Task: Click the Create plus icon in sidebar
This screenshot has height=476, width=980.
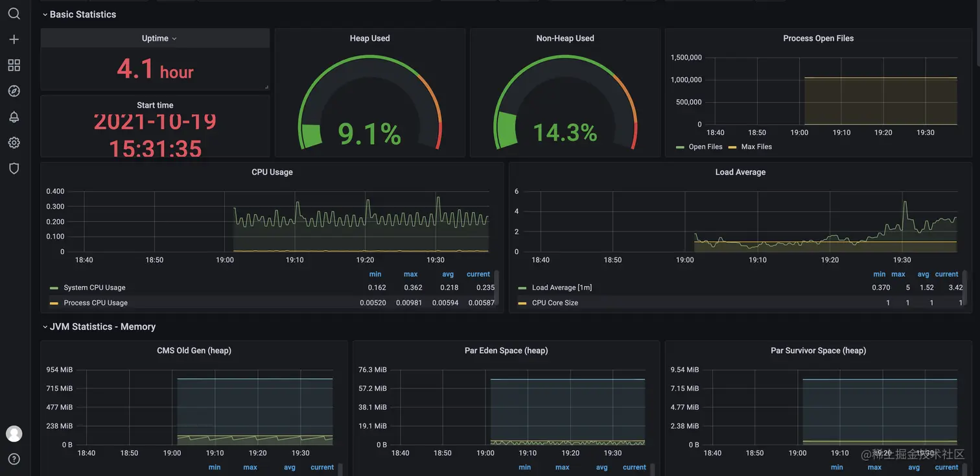Action: [x=14, y=40]
